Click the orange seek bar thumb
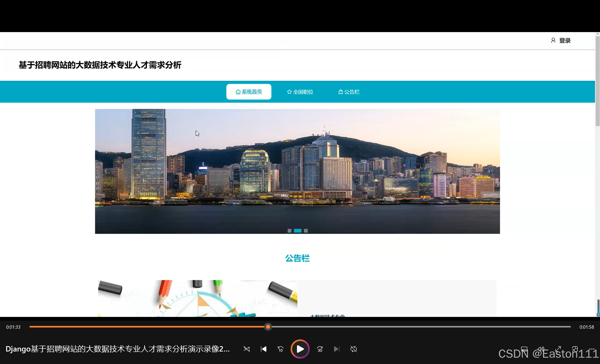The height and width of the screenshot is (364, 600). (x=268, y=327)
